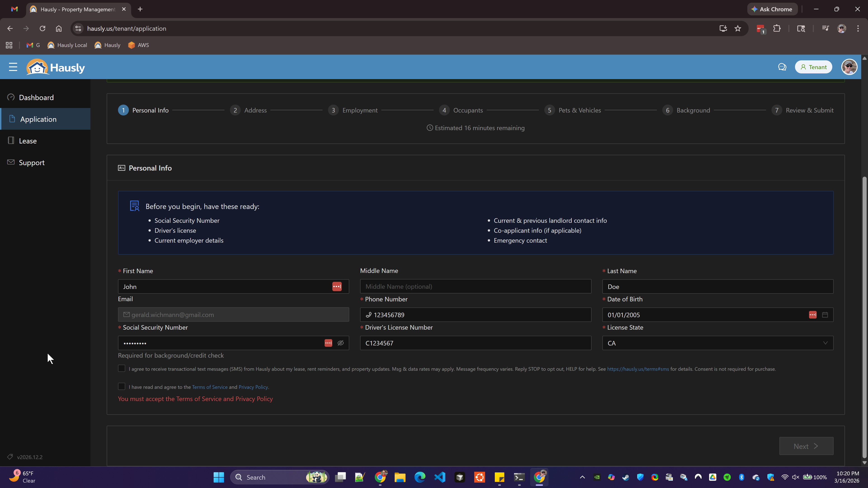868x488 pixels.
Task: Check the SMS text messages consent box
Action: point(121,368)
